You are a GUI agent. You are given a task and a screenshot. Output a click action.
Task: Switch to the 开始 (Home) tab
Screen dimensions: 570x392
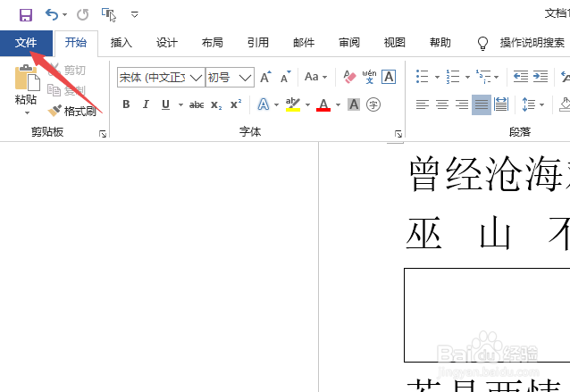click(x=76, y=43)
